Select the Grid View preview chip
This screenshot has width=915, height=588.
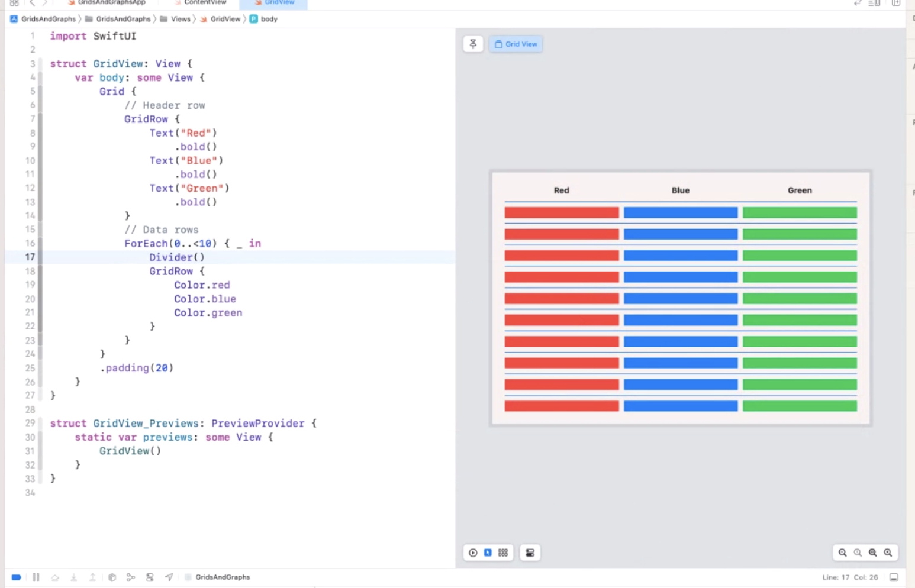pos(516,44)
